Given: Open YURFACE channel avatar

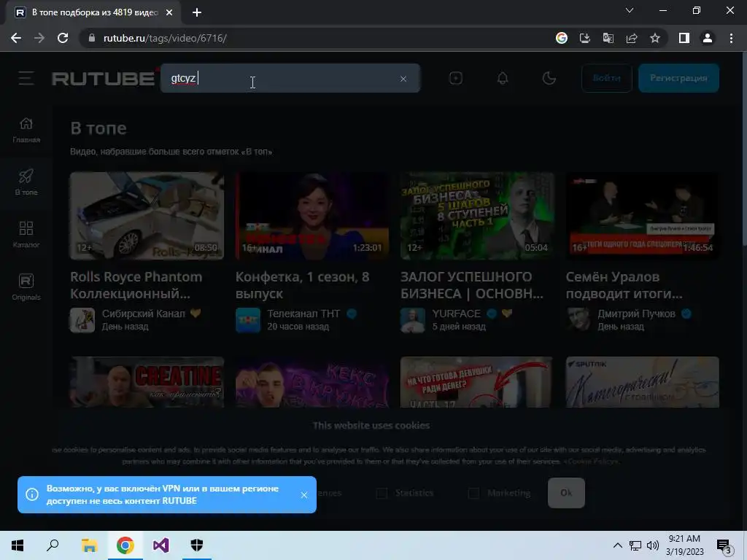Looking at the screenshot, I should point(413,320).
